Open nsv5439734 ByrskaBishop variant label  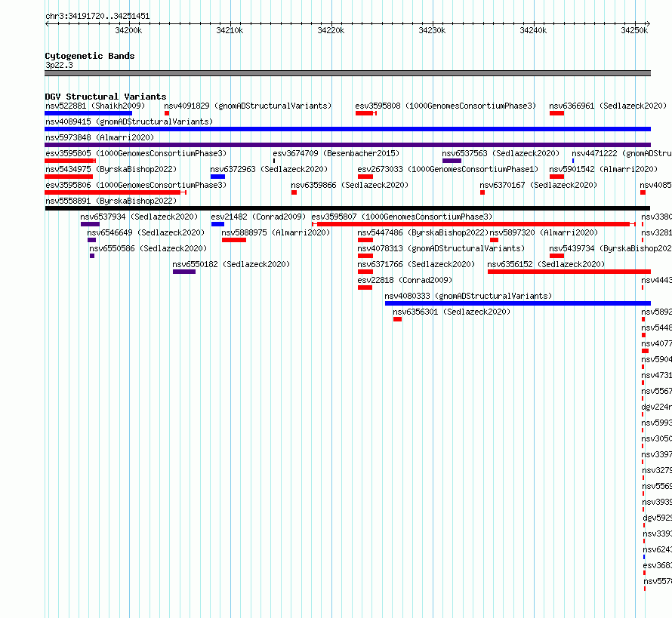click(611, 248)
